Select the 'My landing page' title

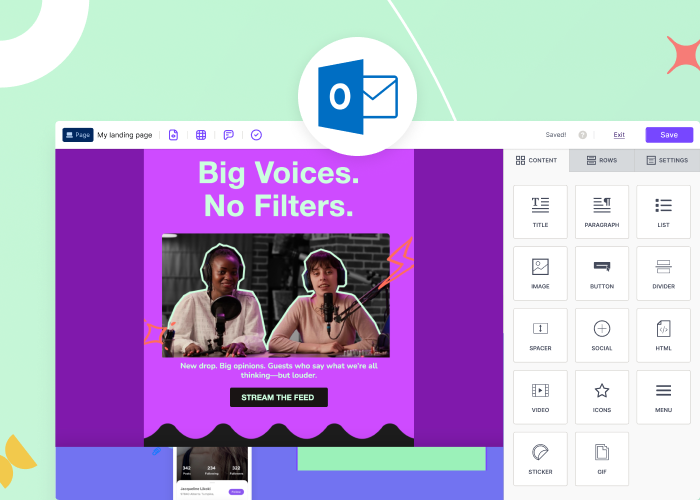(x=125, y=135)
